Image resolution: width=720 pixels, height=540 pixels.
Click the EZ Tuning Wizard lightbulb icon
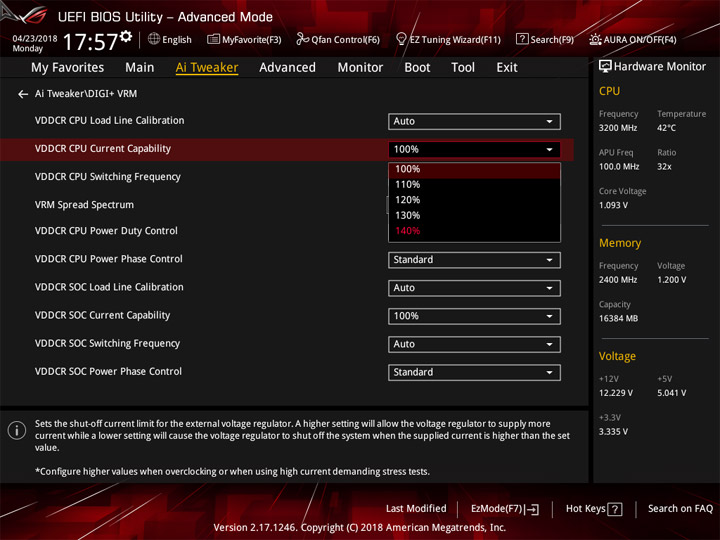[401, 39]
